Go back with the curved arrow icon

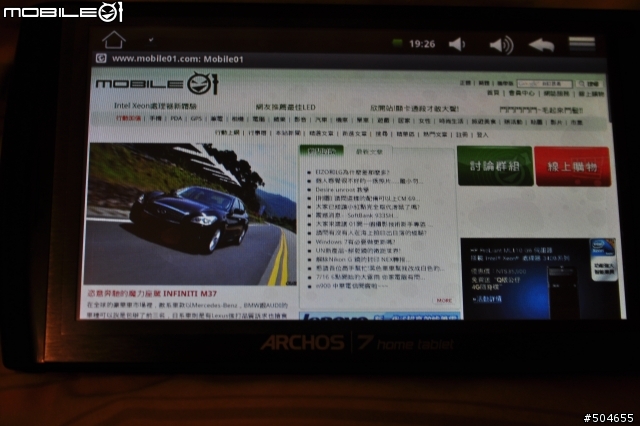click(x=542, y=44)
